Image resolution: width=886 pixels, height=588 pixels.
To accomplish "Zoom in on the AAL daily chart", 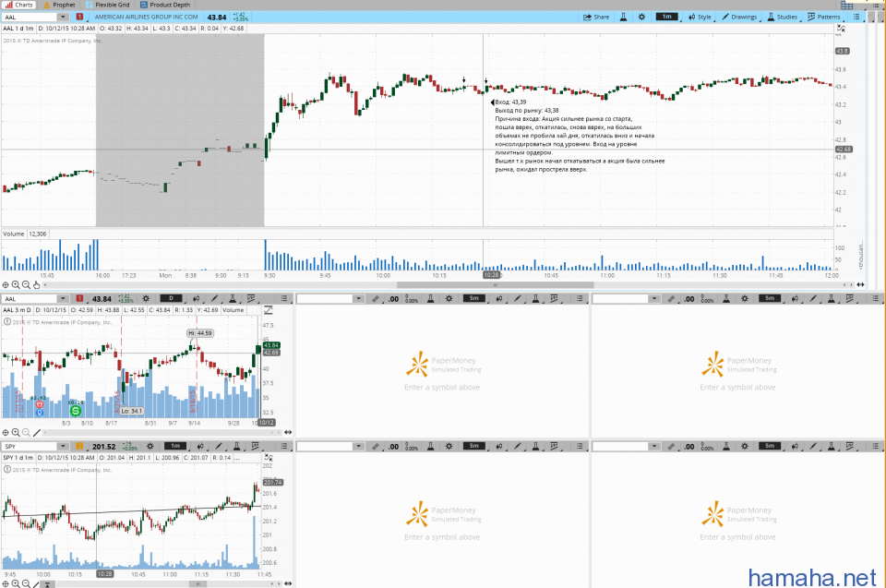I will click(x=16, y=433).
